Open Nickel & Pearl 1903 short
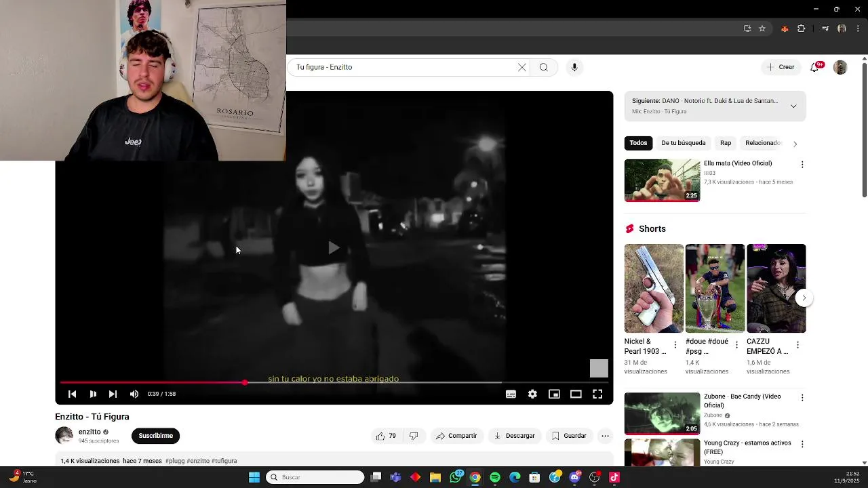This screenshot has height=488, width=868. [654, 289]
